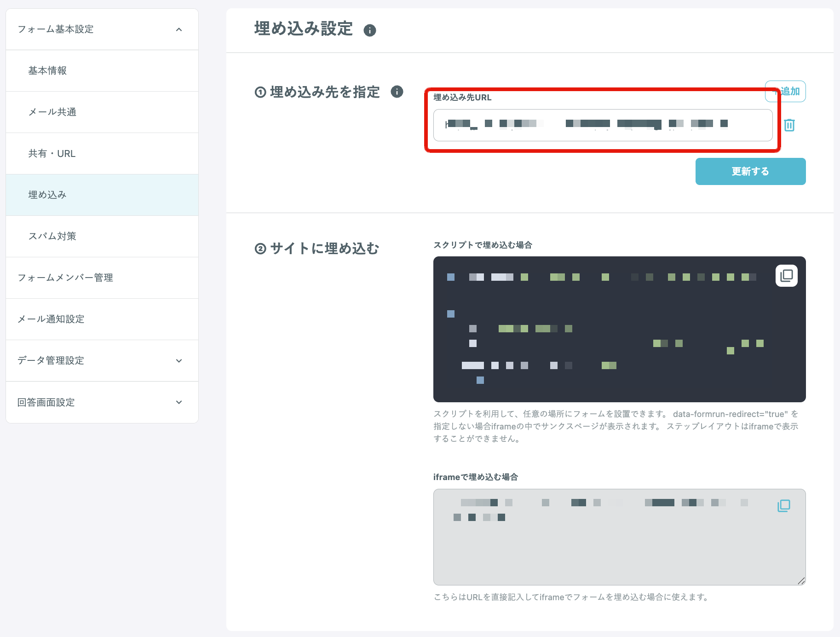Open メール共通 settings

coord(102,112)
